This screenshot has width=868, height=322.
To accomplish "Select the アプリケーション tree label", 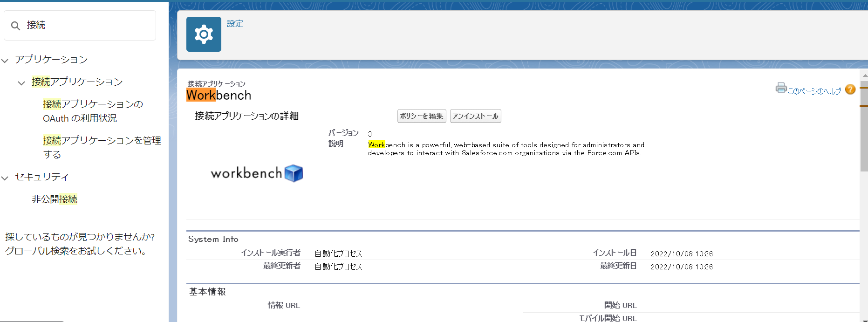I will coord(51,59).
